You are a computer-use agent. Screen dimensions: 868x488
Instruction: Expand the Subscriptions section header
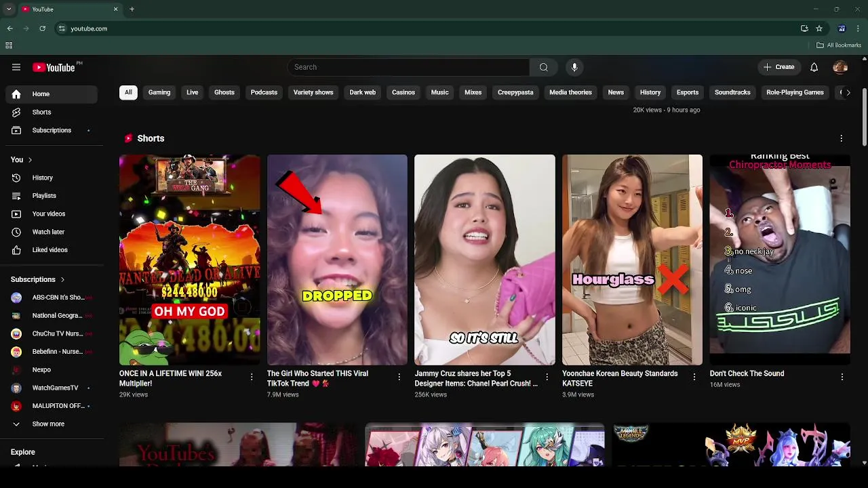(x=38, y=279)
